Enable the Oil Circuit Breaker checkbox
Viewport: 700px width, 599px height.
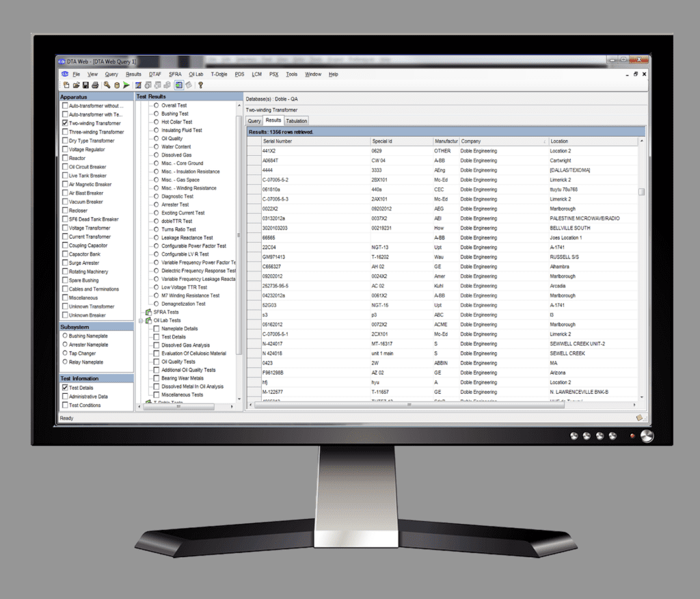tap(65, 167)
